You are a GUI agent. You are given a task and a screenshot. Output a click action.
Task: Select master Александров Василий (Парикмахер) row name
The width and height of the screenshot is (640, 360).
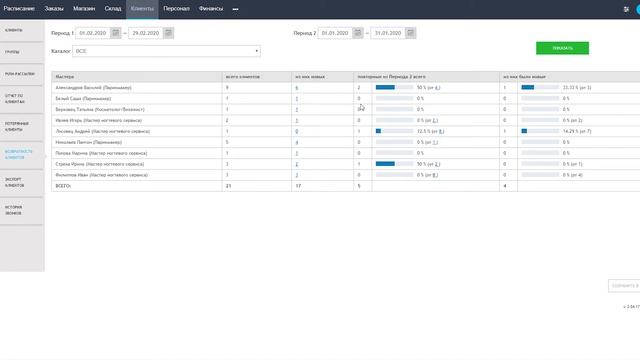[x=93, y=88]
